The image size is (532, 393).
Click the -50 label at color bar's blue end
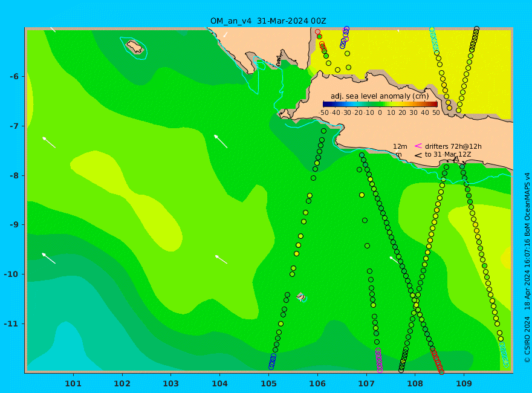coord(324,112)
